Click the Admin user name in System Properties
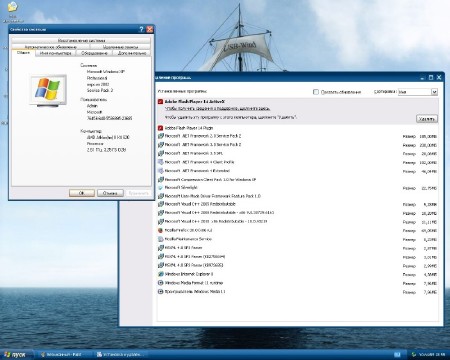 (x=92, y=106)
